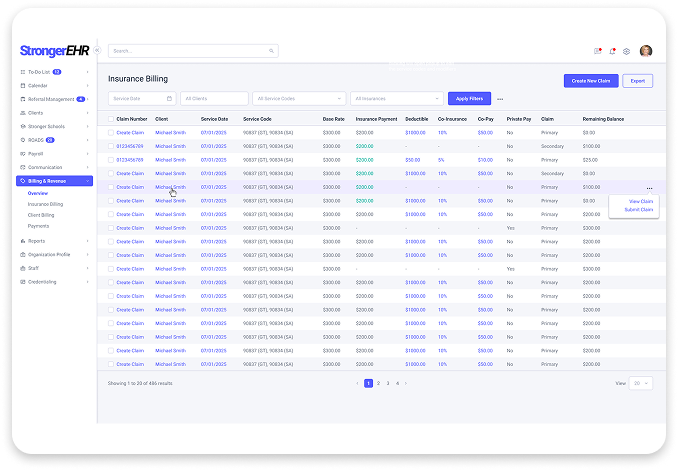Expand the View per-page dropdown
This screenshot has height=470, width=678.
click(640, 383)
